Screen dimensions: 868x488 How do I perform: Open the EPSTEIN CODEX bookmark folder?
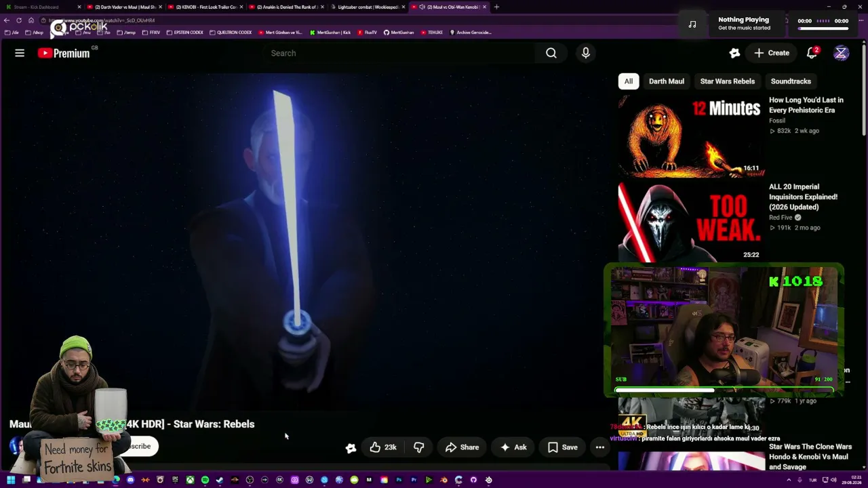point(185,33)
